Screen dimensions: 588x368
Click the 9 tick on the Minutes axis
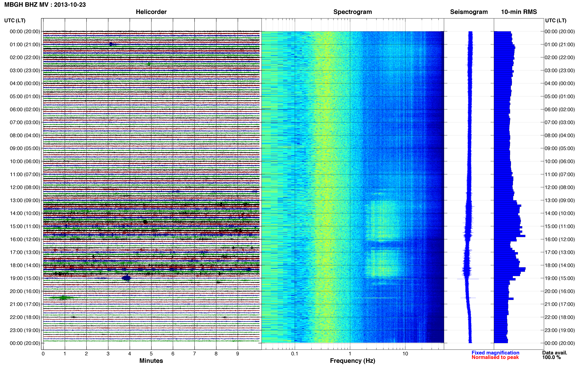tap(238, 354)
